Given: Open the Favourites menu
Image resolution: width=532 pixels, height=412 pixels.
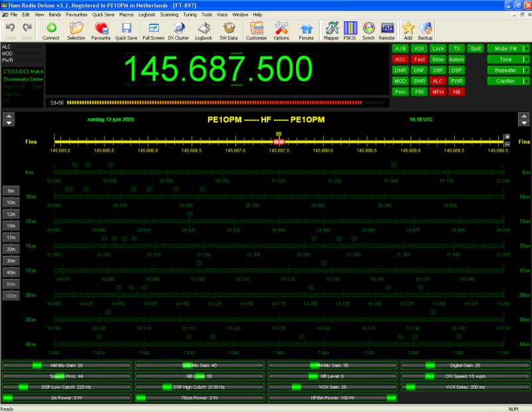Looking at the screenshot, I should pos(76,15).
